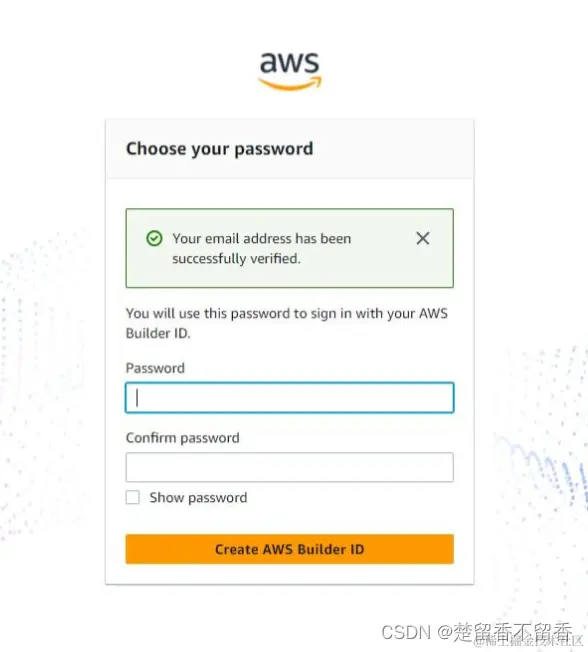Click inside the green success banner
The image size is (588, 652).
coord(290,248)
